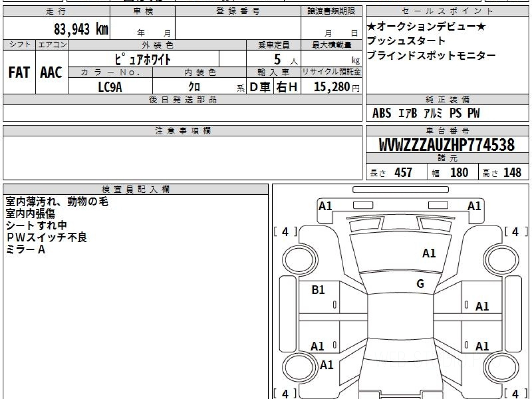
Task: Click the G mark on the windshield
Action: 420,284
